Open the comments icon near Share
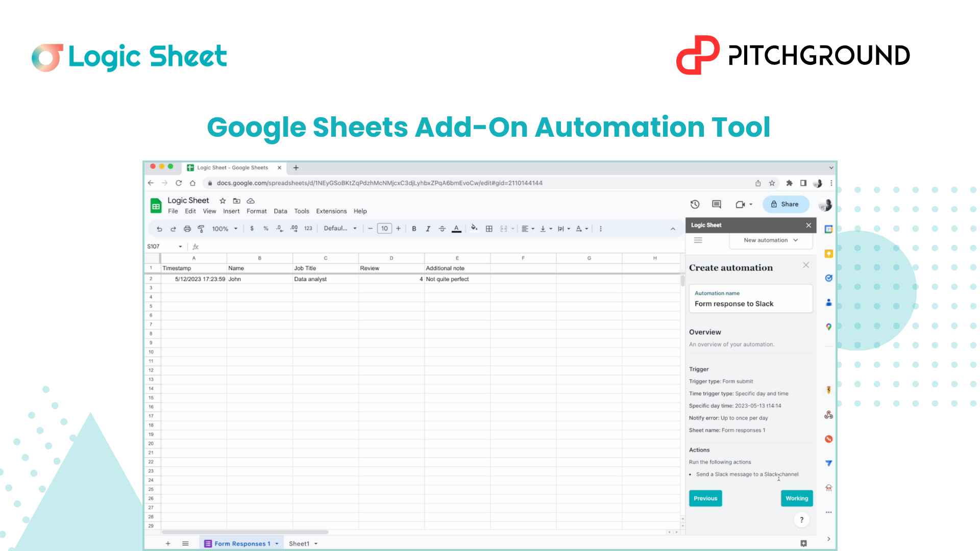Viewport: 980px width, 551px height. coord(717,204)
